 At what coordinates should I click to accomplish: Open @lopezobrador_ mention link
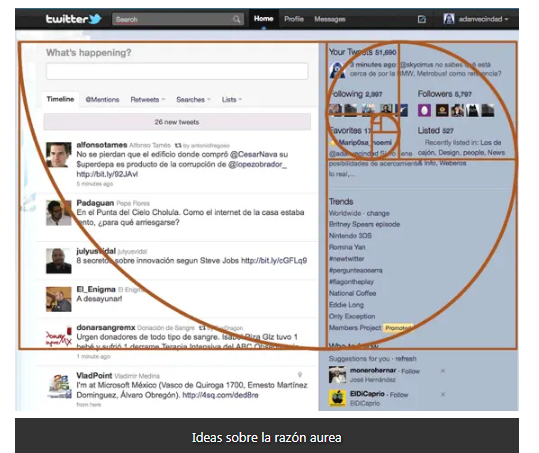257,164
